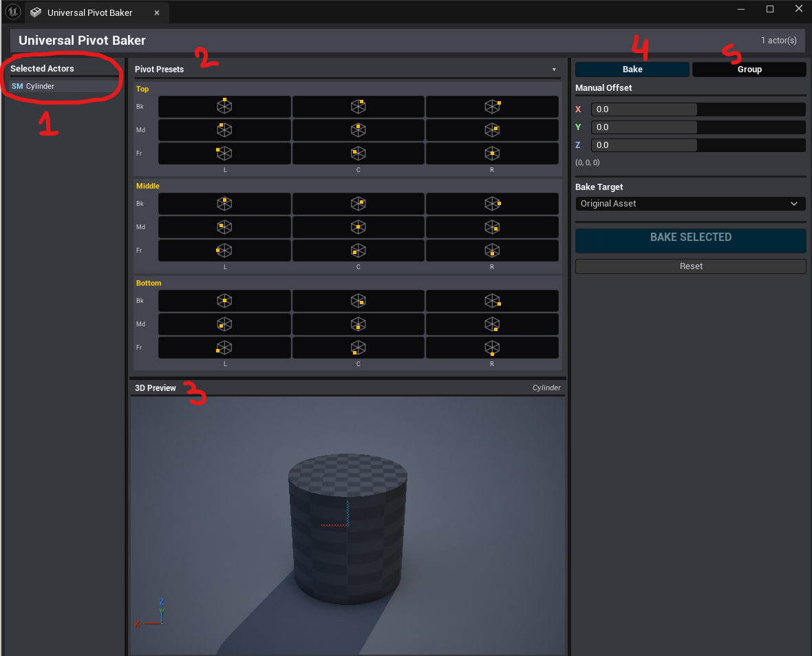Viewport: 812px width, 656px height.
Task: Click the Unreal Engine logo icon
Action: click(13, 12)
